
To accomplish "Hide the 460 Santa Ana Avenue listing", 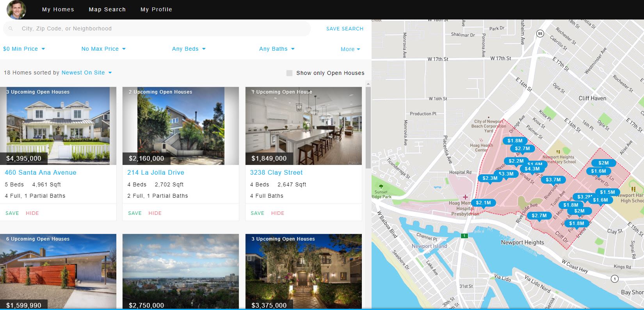I will click(x=32, y=213).
